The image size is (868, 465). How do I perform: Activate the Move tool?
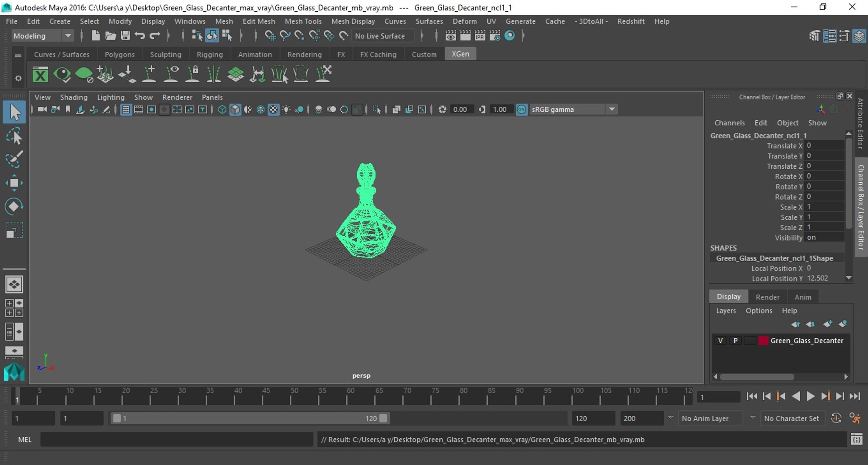point(14,183)
